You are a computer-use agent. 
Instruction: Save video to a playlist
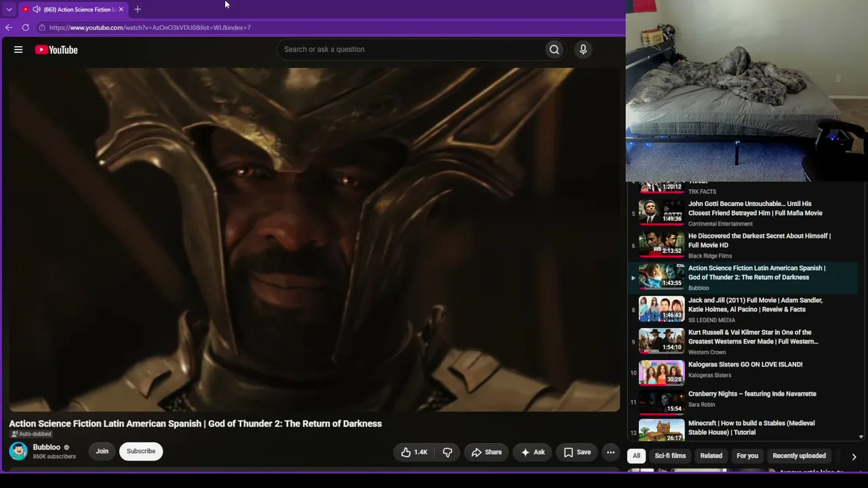577,452
